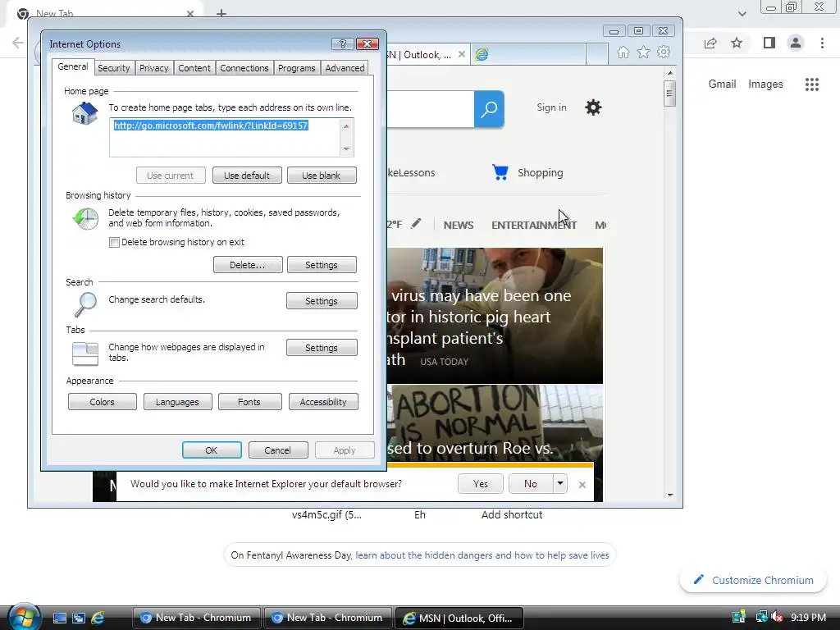Click the home page URL field
This screenshot has width=840, height=630.
pyautogui.click(x=225, y=138)
